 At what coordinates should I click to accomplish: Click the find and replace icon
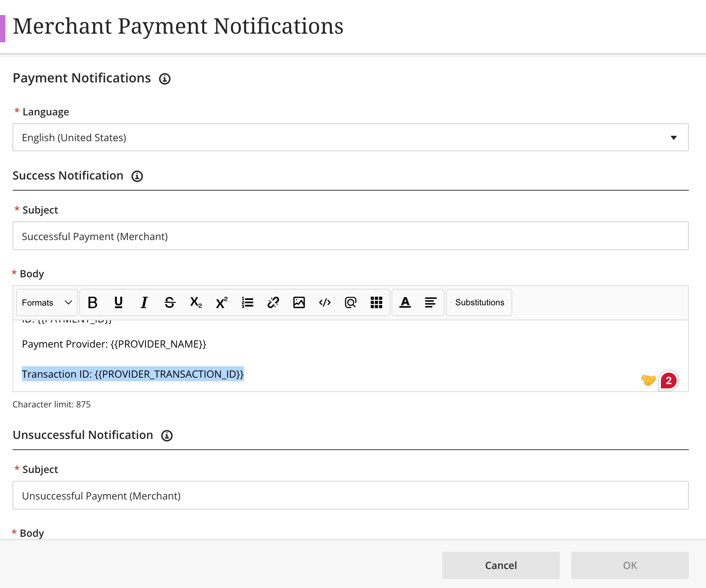pyautogui.click(x=351, y=302)
